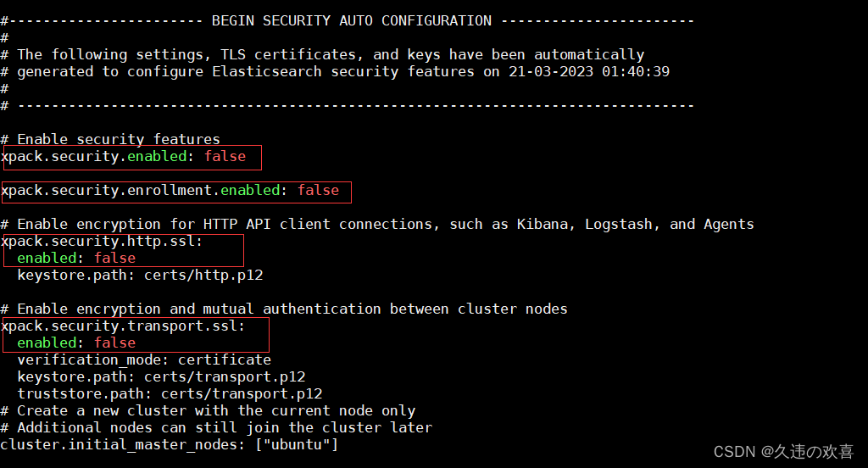Click the "ubuntu" master node value

point(297,445)
